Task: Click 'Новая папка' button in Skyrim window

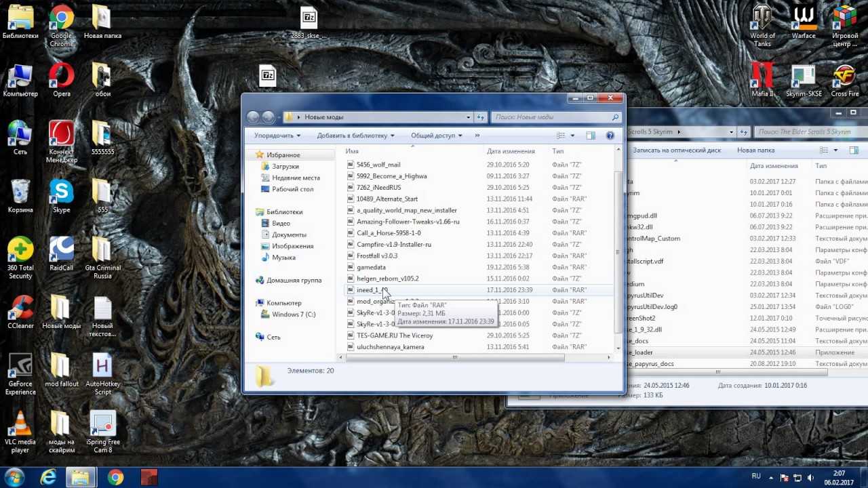Action: coord(755,150)
